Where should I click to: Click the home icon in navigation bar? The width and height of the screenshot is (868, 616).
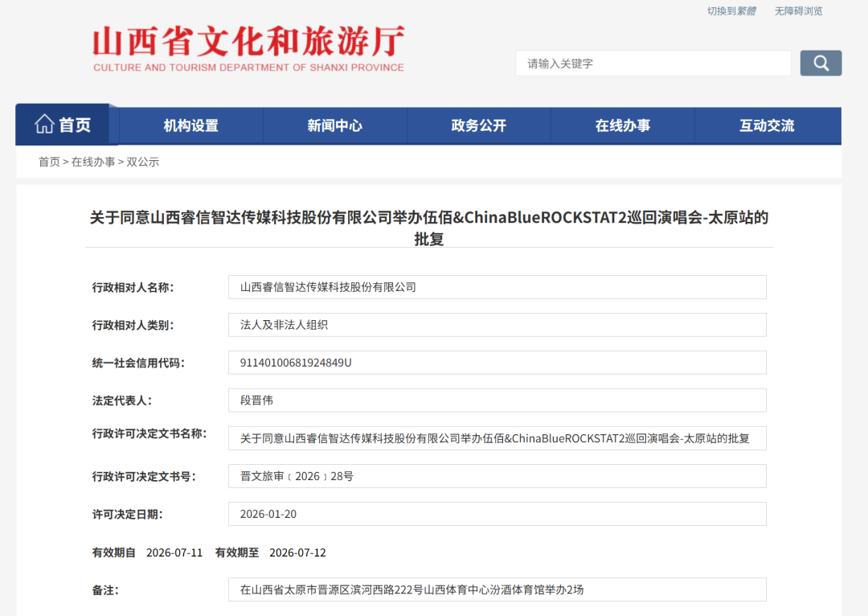point(45,125)
